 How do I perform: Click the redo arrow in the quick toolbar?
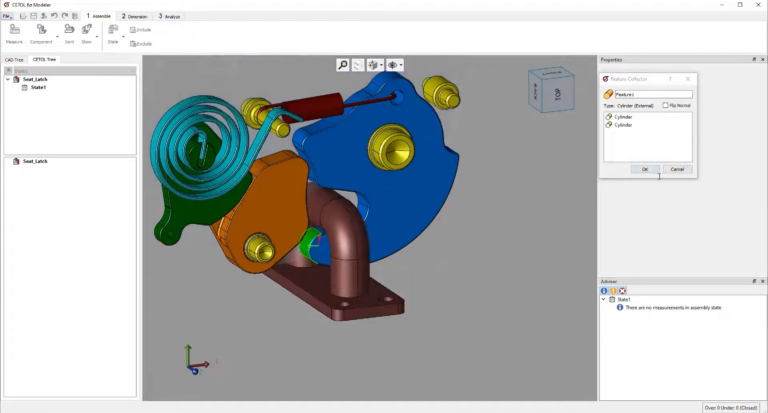65,16
